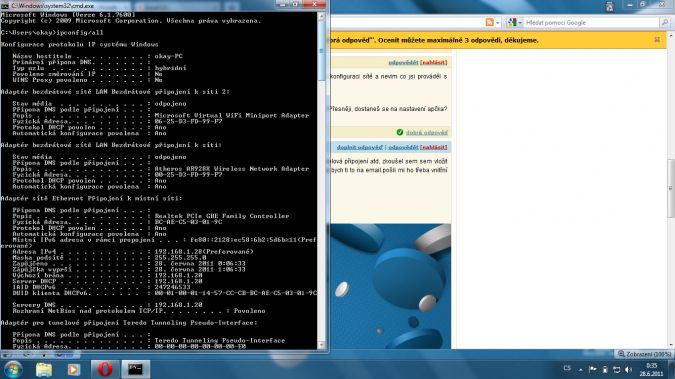Open Windows Explorer from the taskbar

coord(43,369)
